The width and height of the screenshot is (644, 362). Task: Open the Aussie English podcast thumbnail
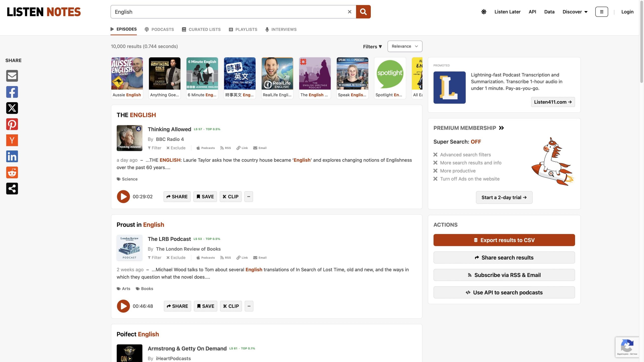point(127,74)
